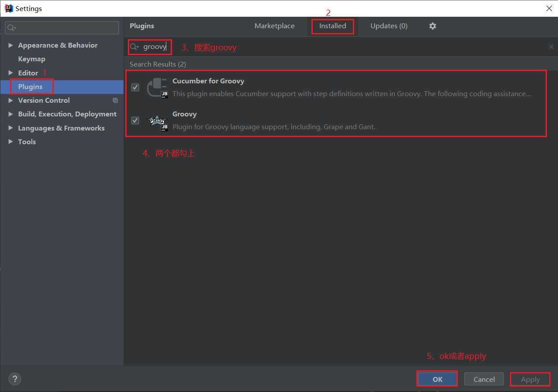
Task: Select Tools label in tree
Action: click(x=27, y=142)
